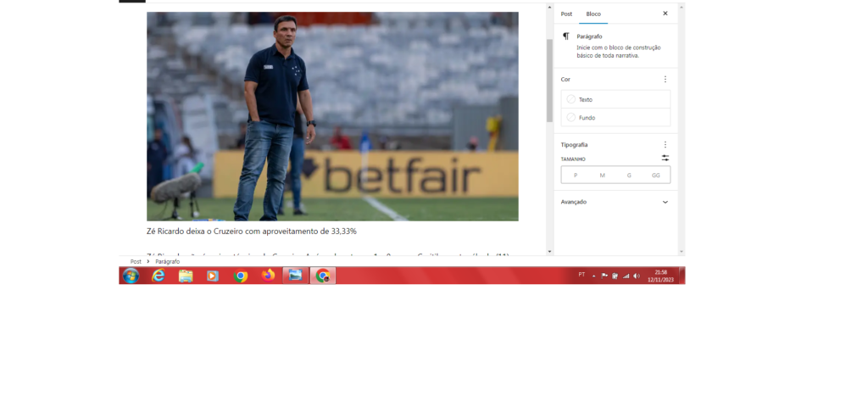Image resolution: width=868 pixels, height=413 pixels.
Task: Click the Zé Ricardo photo block
Action: coord(332,116)
